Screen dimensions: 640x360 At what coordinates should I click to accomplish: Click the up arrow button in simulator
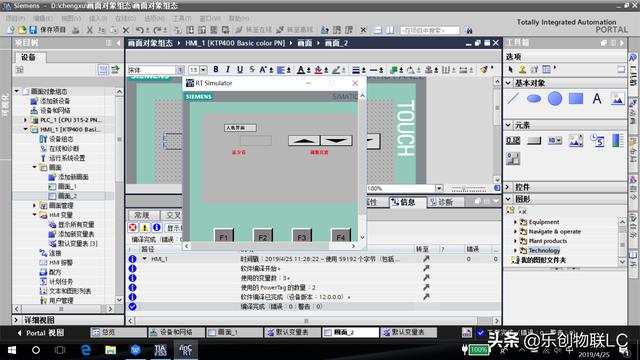click(x=304, y=141)
